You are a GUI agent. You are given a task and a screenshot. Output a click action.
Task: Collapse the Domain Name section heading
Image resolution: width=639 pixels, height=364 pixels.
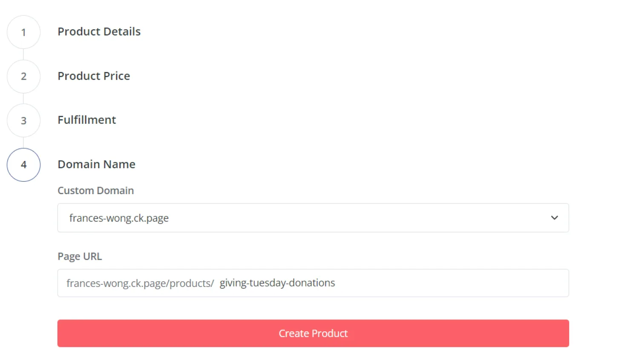(96, 164)
